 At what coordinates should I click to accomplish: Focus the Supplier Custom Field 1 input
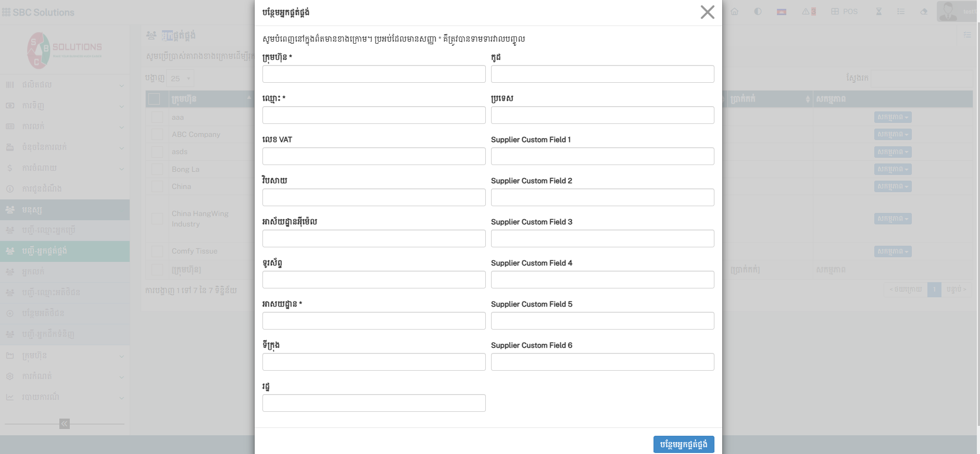coord(602,156)
